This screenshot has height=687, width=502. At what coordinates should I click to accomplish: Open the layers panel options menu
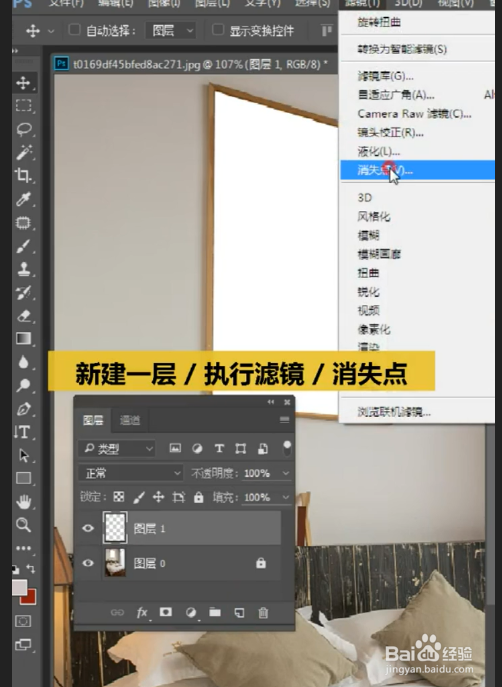[284, 420]
